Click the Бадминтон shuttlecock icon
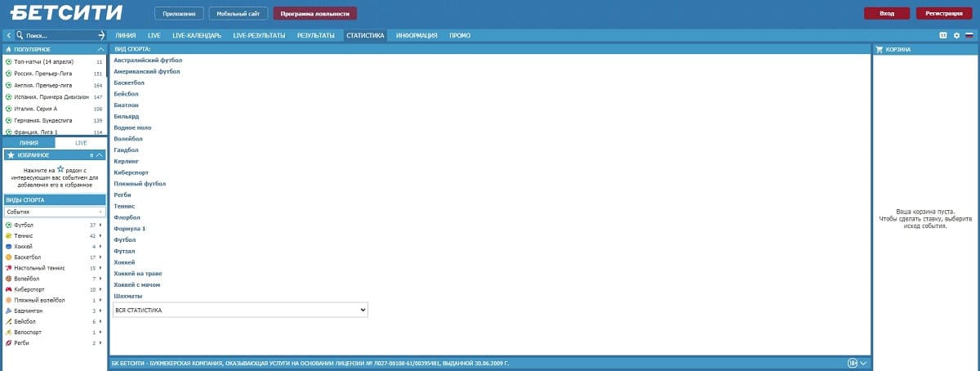The image size is (980, 371). coord(8,311)
